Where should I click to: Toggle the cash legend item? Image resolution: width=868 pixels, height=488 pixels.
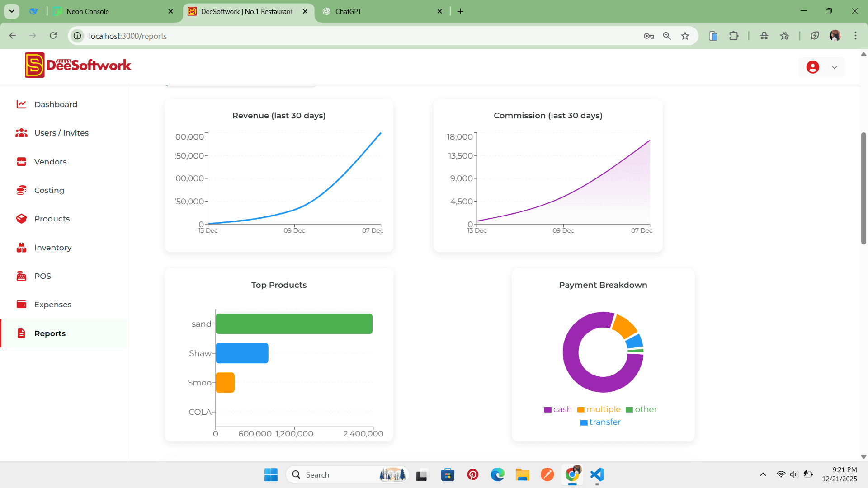[x=558, y=409]
